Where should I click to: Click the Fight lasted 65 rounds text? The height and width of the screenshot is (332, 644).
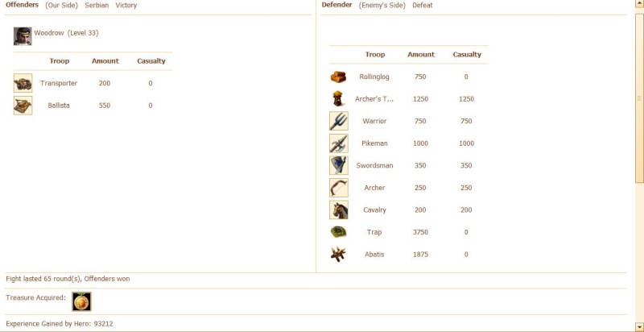[68, 279]
